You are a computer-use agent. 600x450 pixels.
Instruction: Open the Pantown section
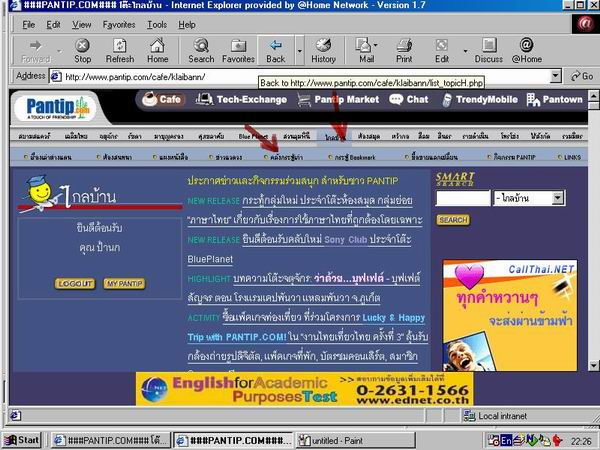[555, 99]
